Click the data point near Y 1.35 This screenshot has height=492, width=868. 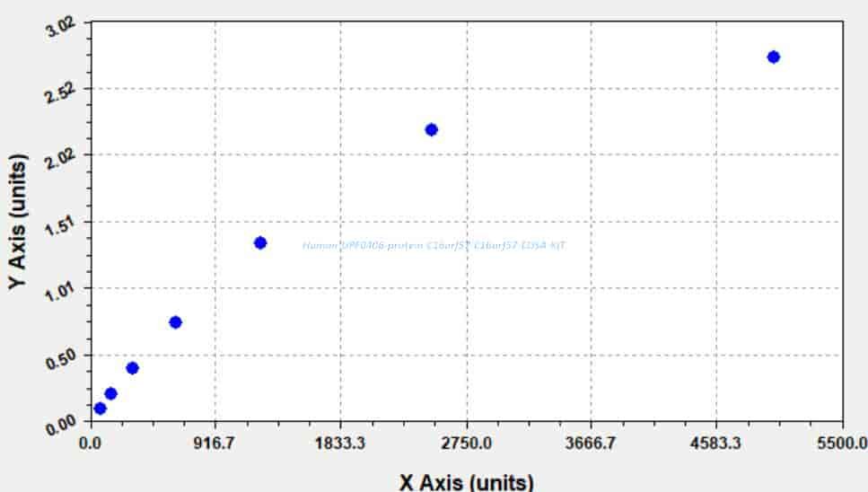260,243
